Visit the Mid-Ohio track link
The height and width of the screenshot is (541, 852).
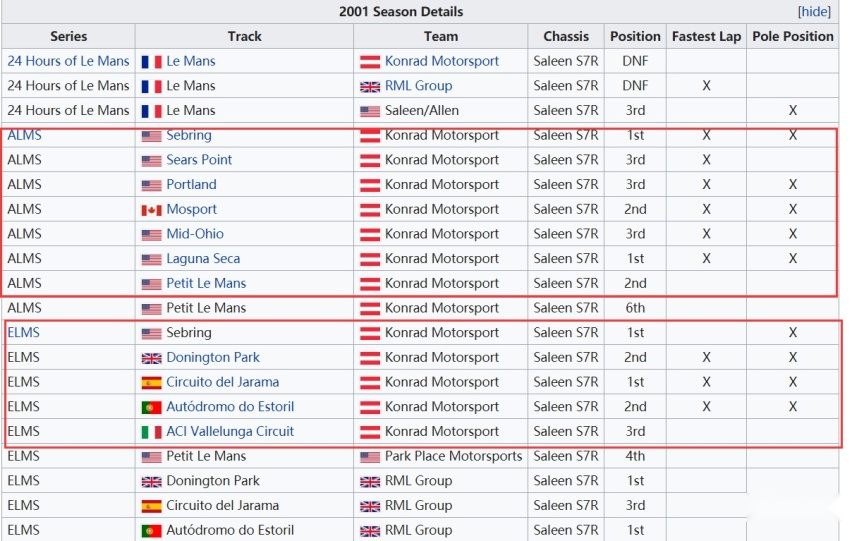[x=195, y=234]
